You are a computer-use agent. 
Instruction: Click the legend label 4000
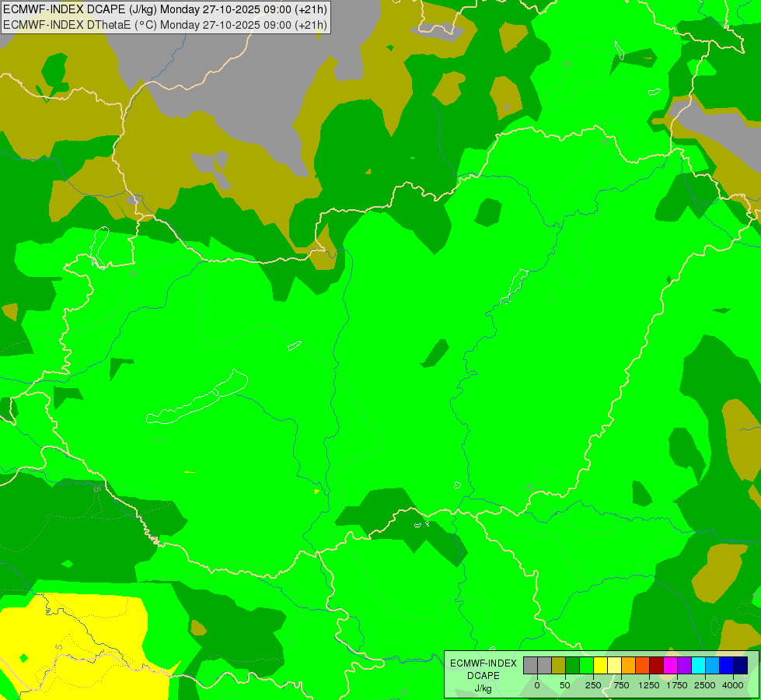coord(733,685)
